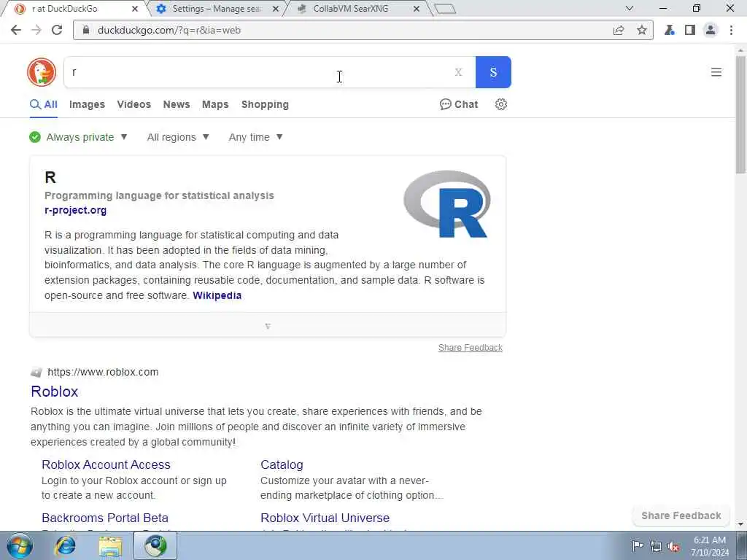Expand the R info card chevron
Viewport: 747px width, 560px height.
tap(268, 326)
